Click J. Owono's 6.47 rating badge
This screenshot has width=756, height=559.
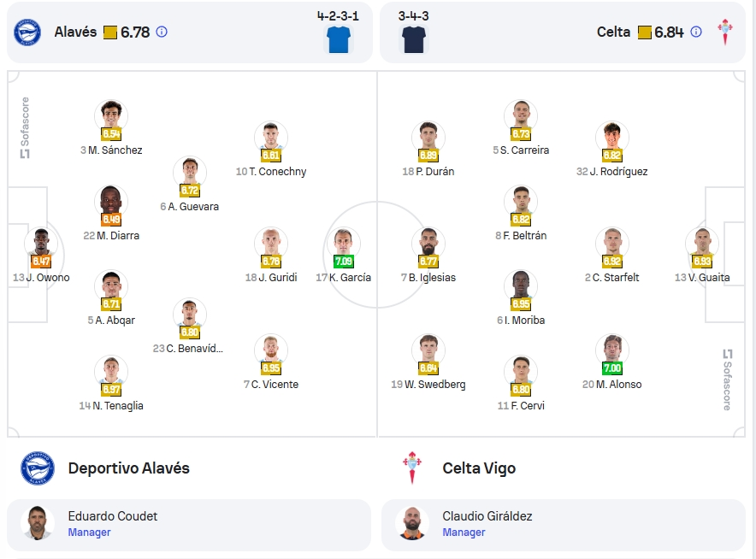tap(41, 262)
